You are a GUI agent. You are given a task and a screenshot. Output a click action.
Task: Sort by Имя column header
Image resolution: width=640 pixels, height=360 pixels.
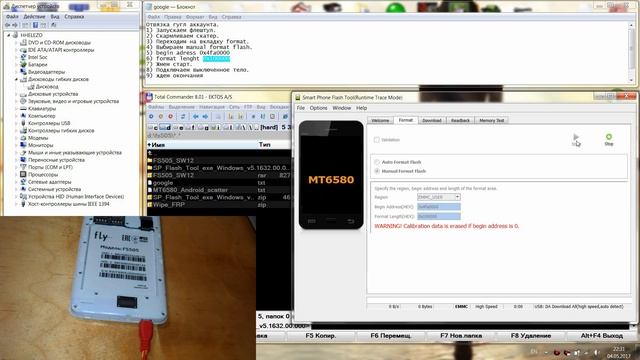click(x=202, y=145)
